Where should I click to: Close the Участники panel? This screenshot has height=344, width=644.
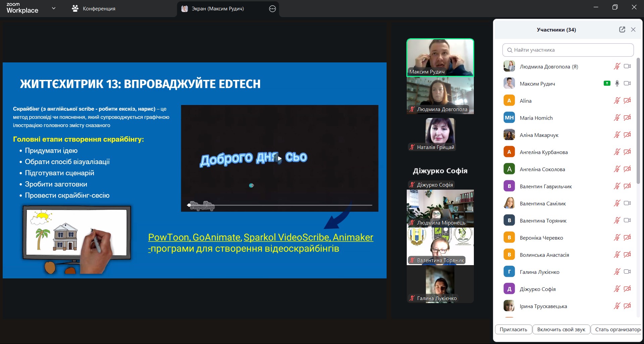point(633,30)
